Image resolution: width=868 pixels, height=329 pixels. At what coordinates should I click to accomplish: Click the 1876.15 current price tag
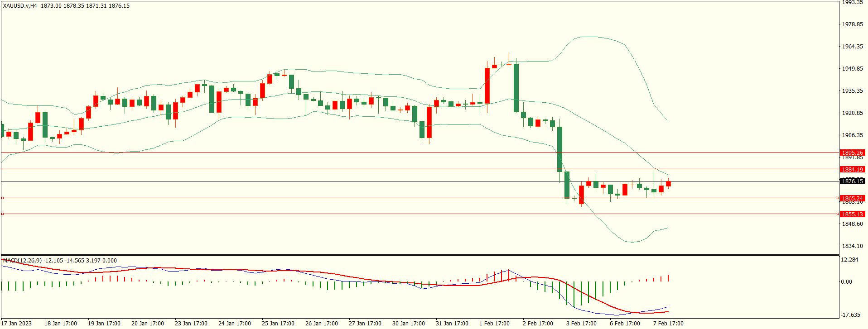coord(852,181)
